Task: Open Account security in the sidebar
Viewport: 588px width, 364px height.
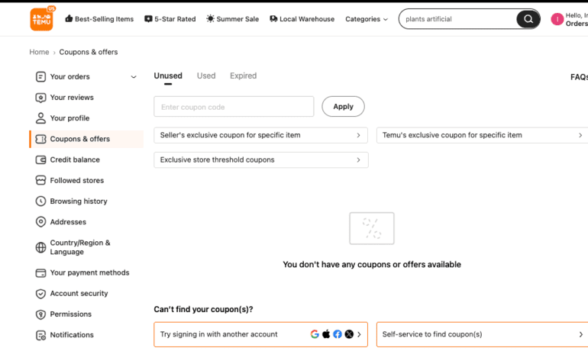Action: tap(79, 293)
